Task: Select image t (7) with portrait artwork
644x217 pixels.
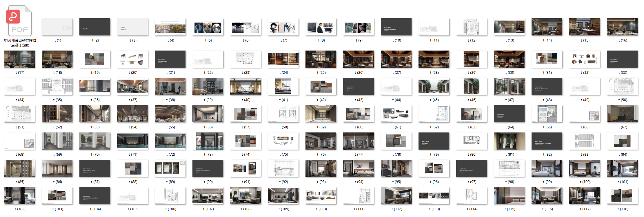Action: point(283,27)
